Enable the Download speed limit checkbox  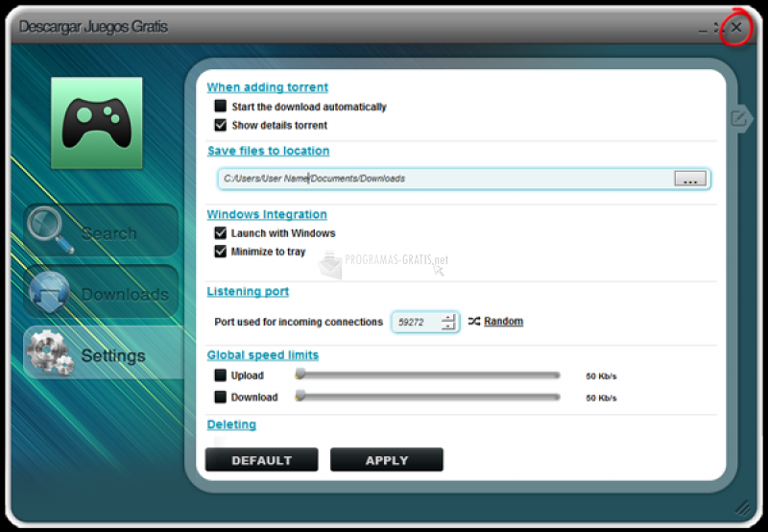coord(221,397)
